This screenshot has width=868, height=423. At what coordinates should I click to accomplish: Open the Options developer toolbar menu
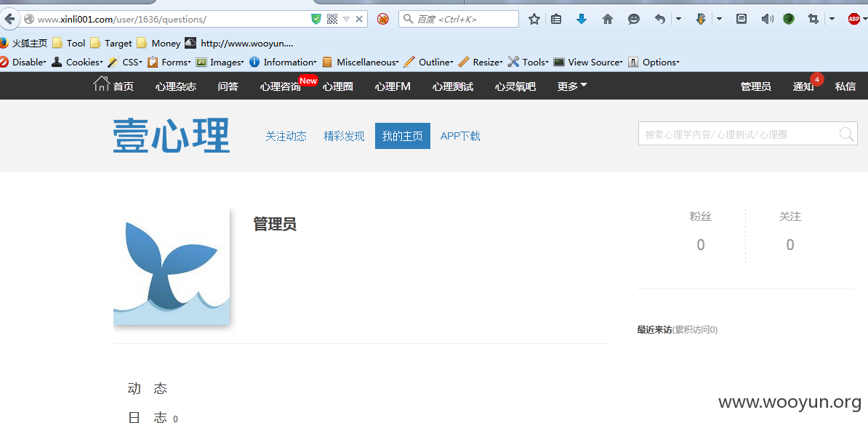(x=654, y=62)
